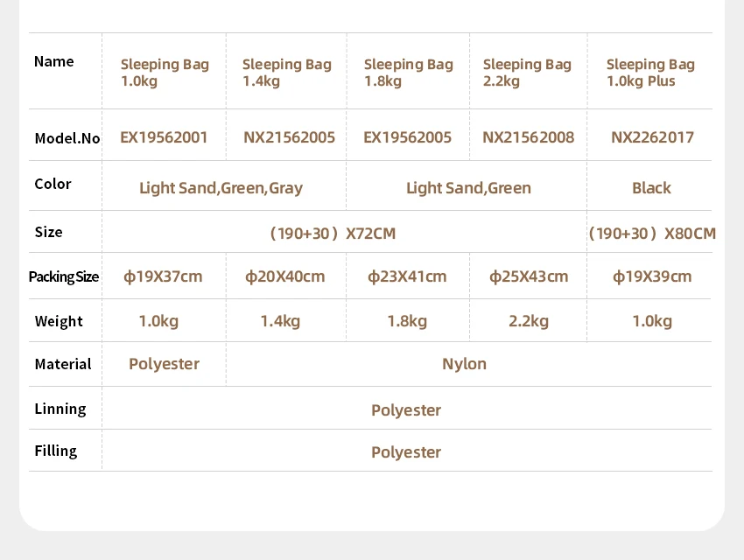Click packing size ф25X43cm
The image size is (744, 560).
(529, 276)
